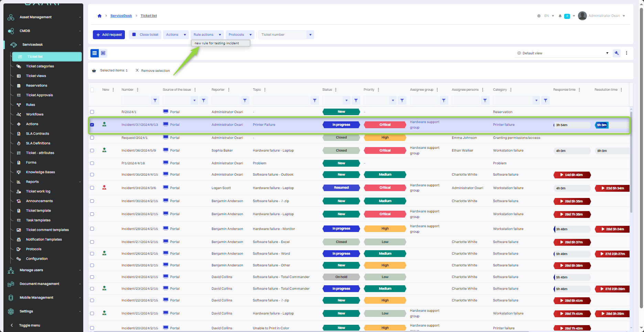Select the grid view icon
Viewport: 644px width, 332px height.
pyautogui.click(x=94, y=53)
